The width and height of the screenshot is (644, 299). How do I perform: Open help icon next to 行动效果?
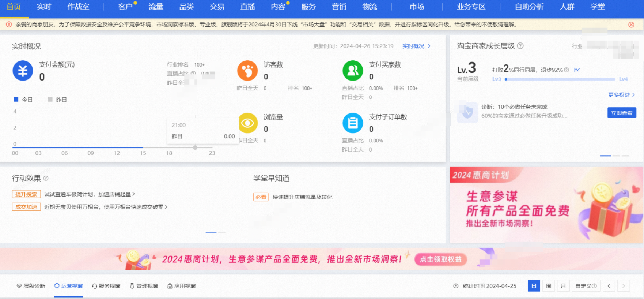point(46,178)
